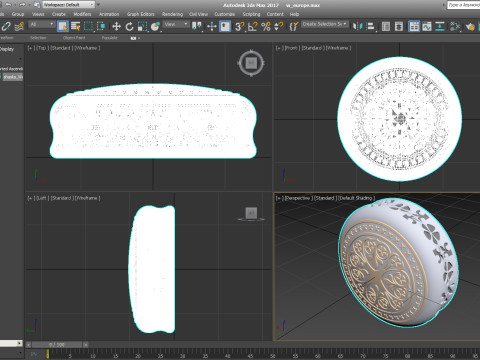Viewport: 480px width, 360px height.
Task: Toggle the Angle Snap button
Action: tap(253, 26)
